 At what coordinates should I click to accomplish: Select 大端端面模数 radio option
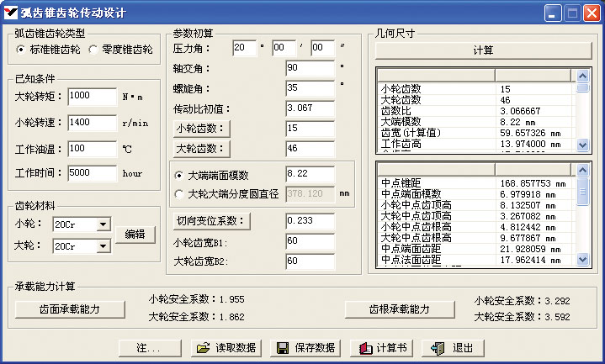(x=178, y=175)
